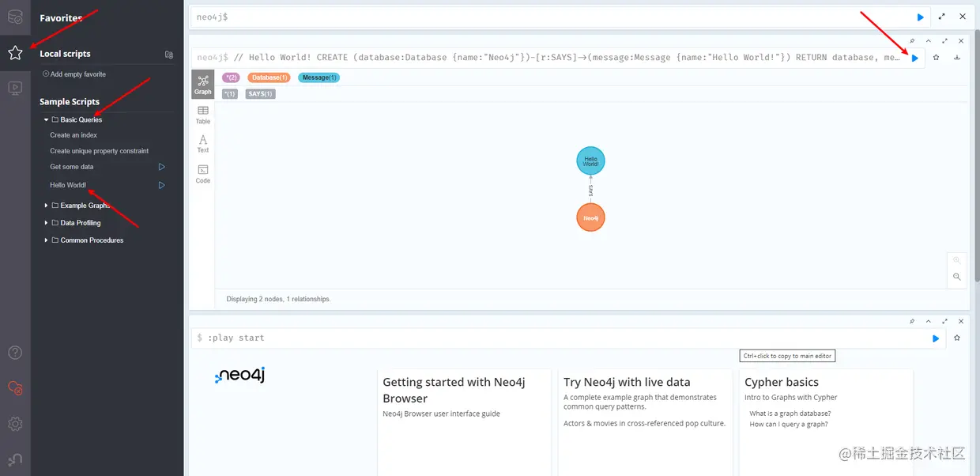The image size is (980, 476).
Task: Click the 'Sample Scripts' heading
Action: point(70,102)
